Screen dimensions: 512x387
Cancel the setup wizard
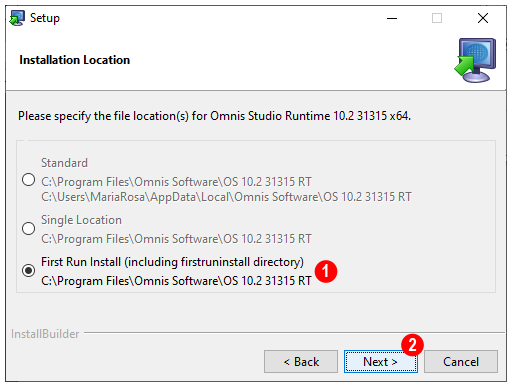461,362
